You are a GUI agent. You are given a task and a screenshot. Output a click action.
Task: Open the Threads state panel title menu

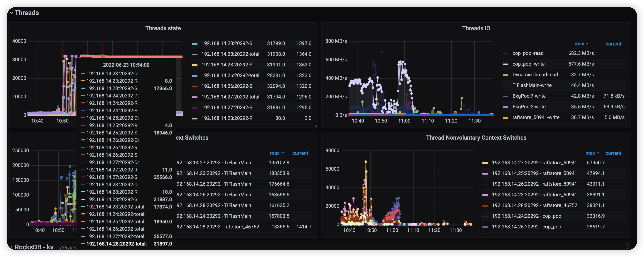click(163, 28)
